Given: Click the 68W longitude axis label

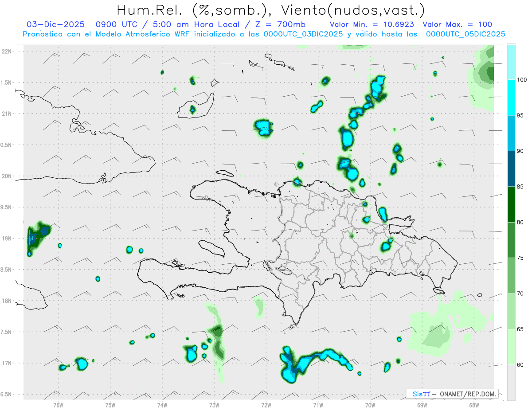Looking at the screenshot, I should click(474, 405).
